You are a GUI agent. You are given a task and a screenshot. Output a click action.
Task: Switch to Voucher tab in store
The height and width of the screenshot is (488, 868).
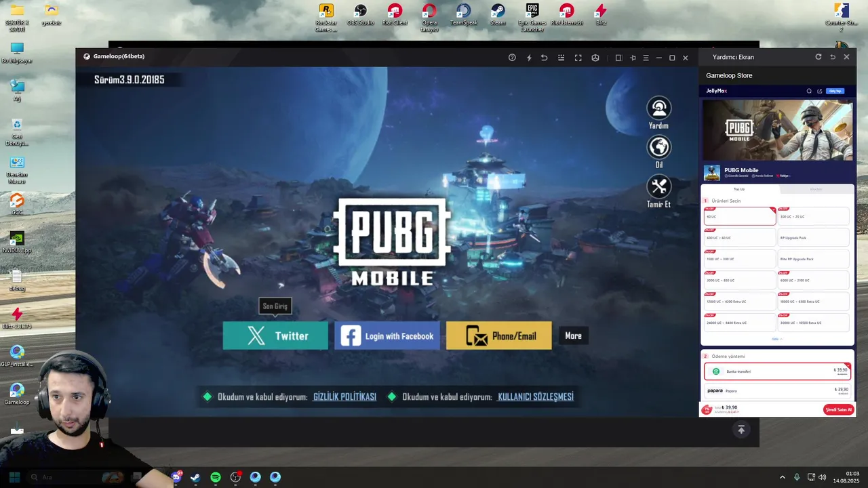point(816,189)
